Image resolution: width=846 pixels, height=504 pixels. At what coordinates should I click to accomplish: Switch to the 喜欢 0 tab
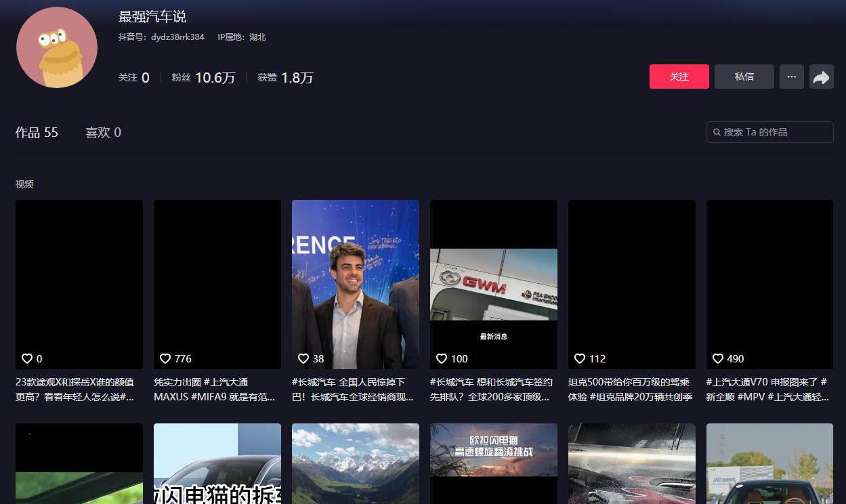(x=104, y=133)
